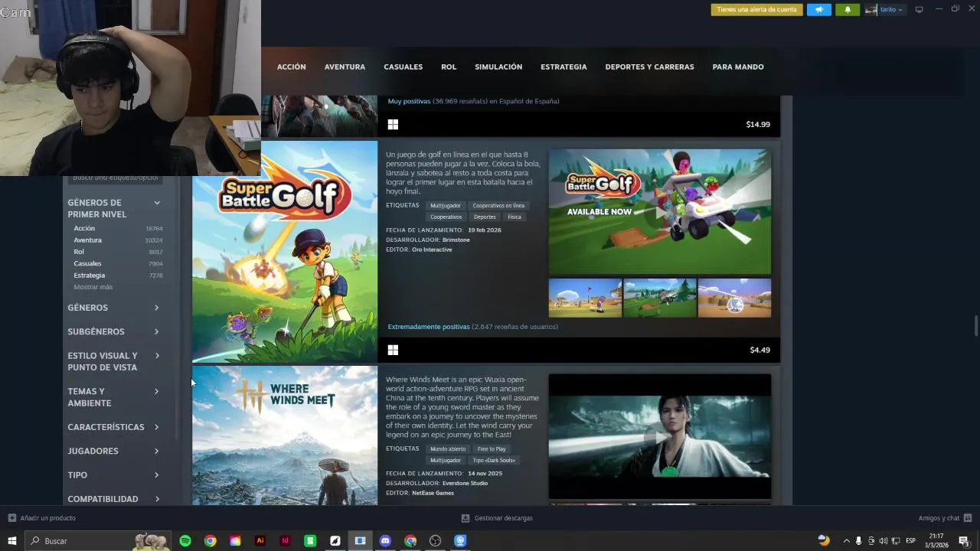Screen dimensions: 980x551
Task: Click the Mundo abierto tag
Action: (x=448, y=449)
